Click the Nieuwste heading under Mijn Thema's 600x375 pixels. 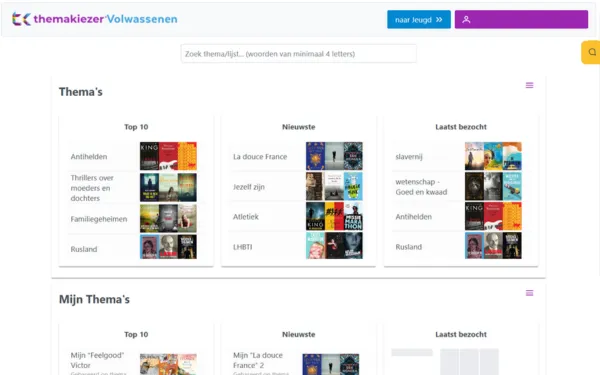(x=298, y=334)
